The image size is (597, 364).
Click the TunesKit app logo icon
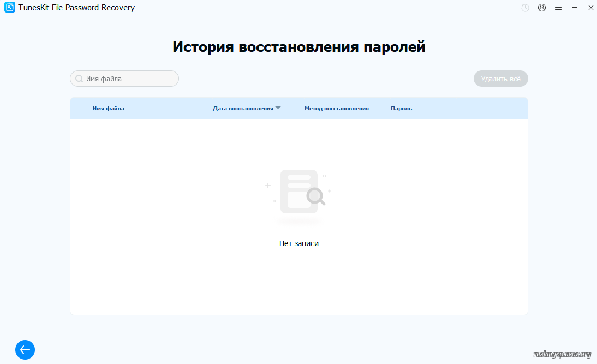coord(10,8)
